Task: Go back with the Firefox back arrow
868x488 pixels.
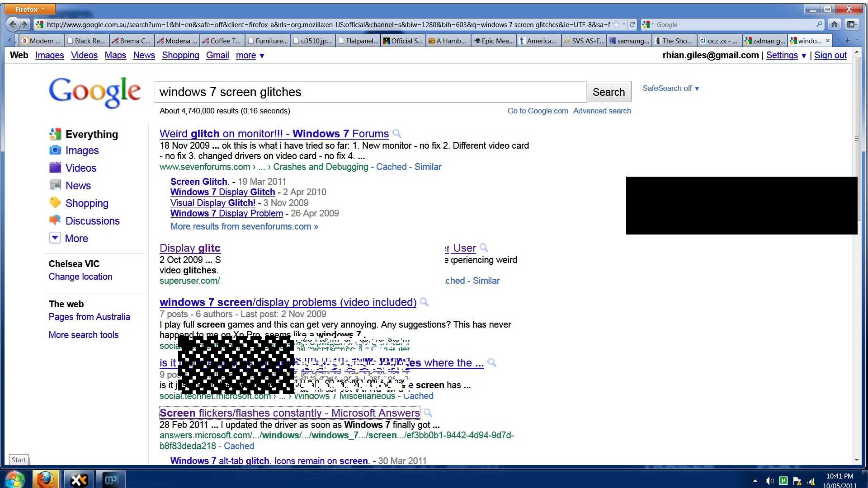Action: [14, 24]
